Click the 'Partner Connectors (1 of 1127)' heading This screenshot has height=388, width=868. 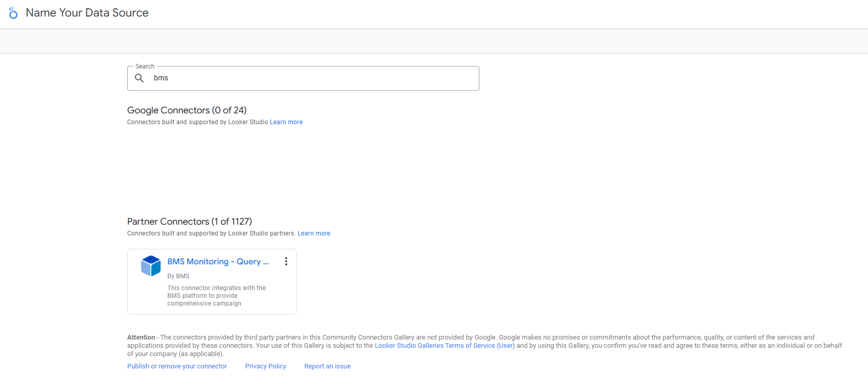click(189, 222)
